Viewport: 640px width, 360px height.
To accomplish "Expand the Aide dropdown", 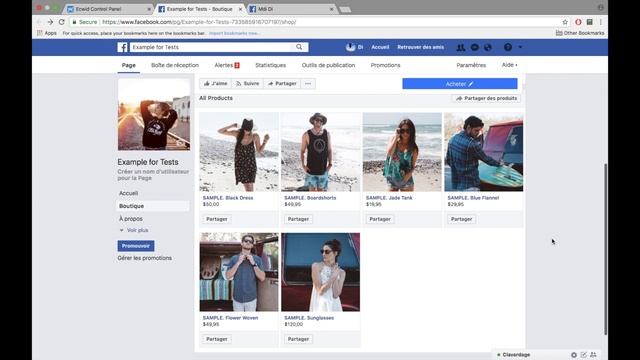I will (x=509, y=65).
